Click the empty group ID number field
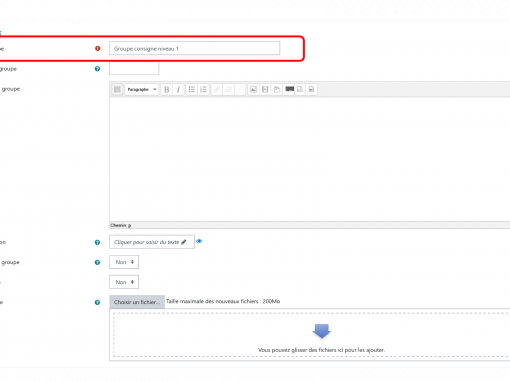This screenshot has width=510, height=382. click(134, 68)
